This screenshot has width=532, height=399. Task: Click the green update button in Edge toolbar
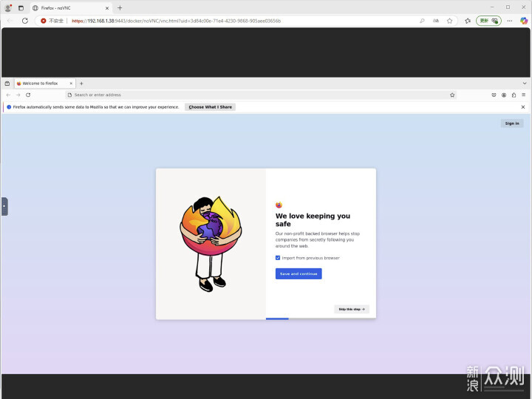(x=488, y=21)
